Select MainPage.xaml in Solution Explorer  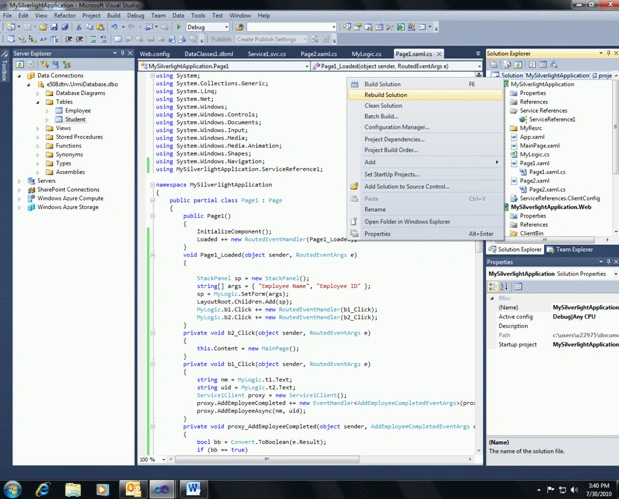coord(540,146)
